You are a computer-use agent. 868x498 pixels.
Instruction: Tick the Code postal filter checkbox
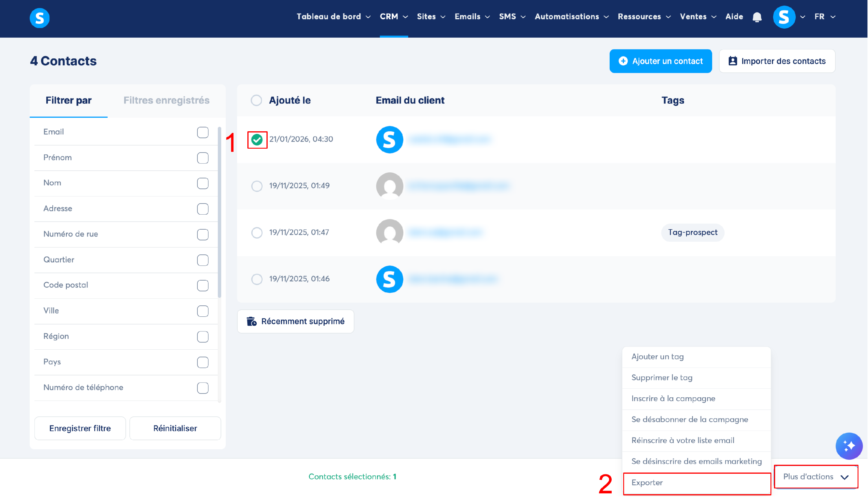pos(203,286)
